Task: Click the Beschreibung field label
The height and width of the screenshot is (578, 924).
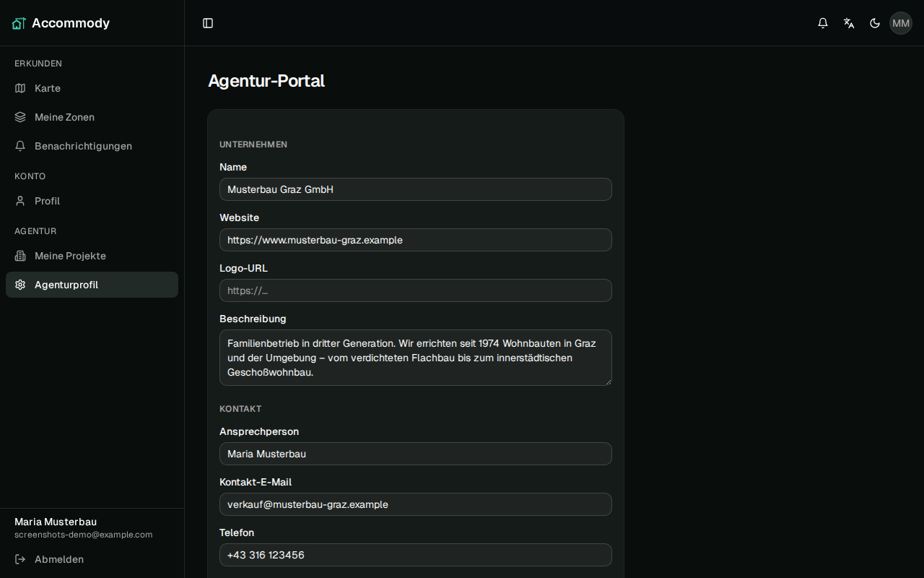Action: click(253, 319)
